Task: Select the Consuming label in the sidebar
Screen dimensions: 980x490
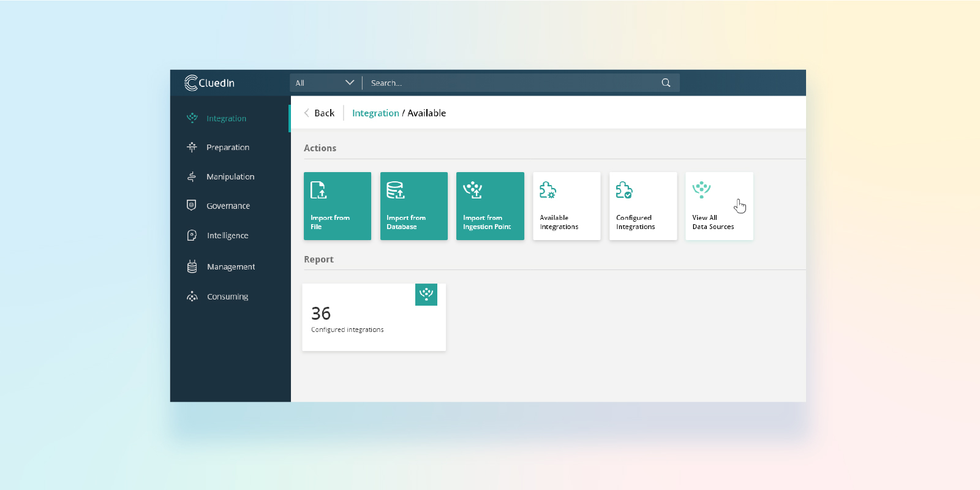Action: point(228,296)
